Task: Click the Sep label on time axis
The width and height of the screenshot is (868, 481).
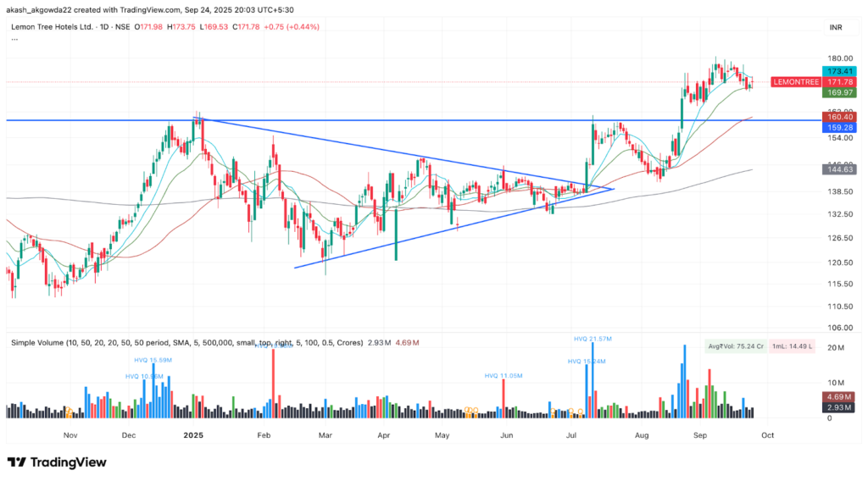Action: click(700, 435)
